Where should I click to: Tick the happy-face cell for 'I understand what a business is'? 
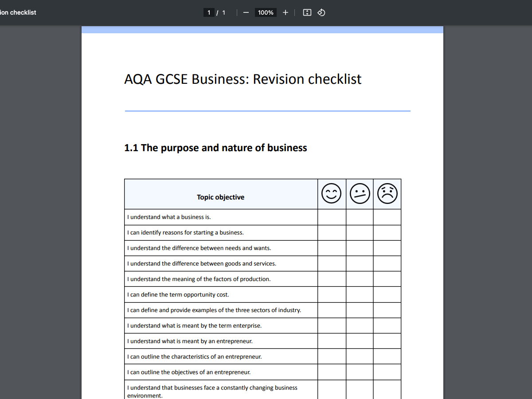click(332, 217)
